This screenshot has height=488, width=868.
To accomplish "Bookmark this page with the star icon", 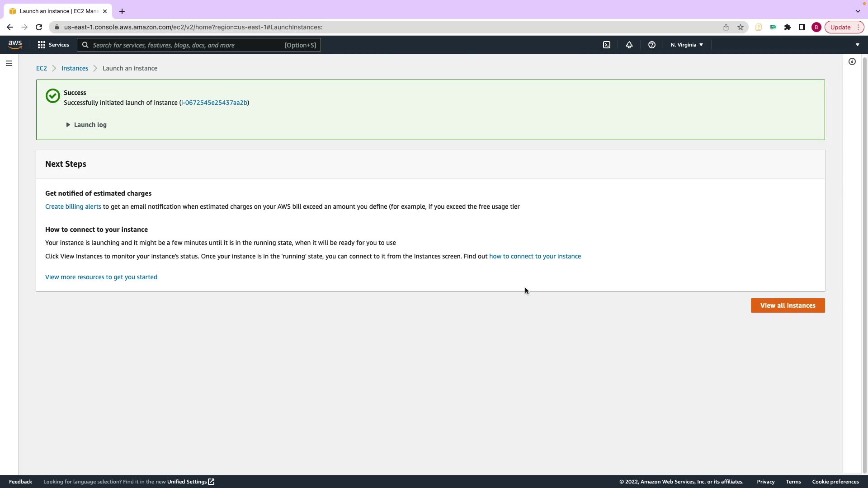I will pos(740,27).
